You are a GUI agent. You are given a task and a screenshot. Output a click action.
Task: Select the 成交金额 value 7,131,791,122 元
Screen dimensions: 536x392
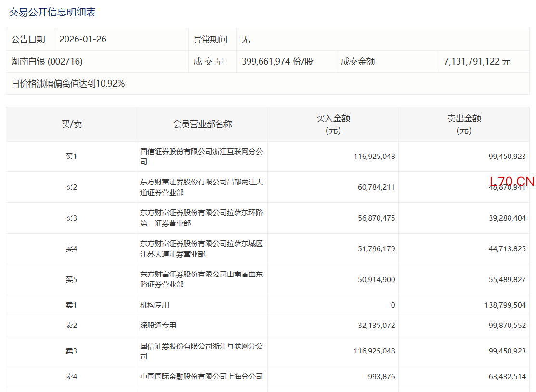(x=477, y=62)
